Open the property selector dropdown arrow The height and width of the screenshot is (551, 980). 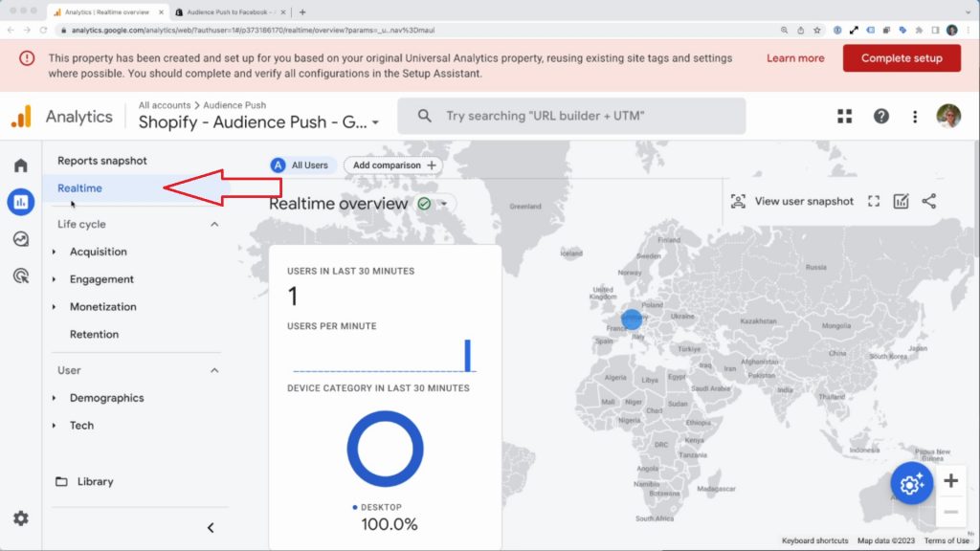pos(375,122)
